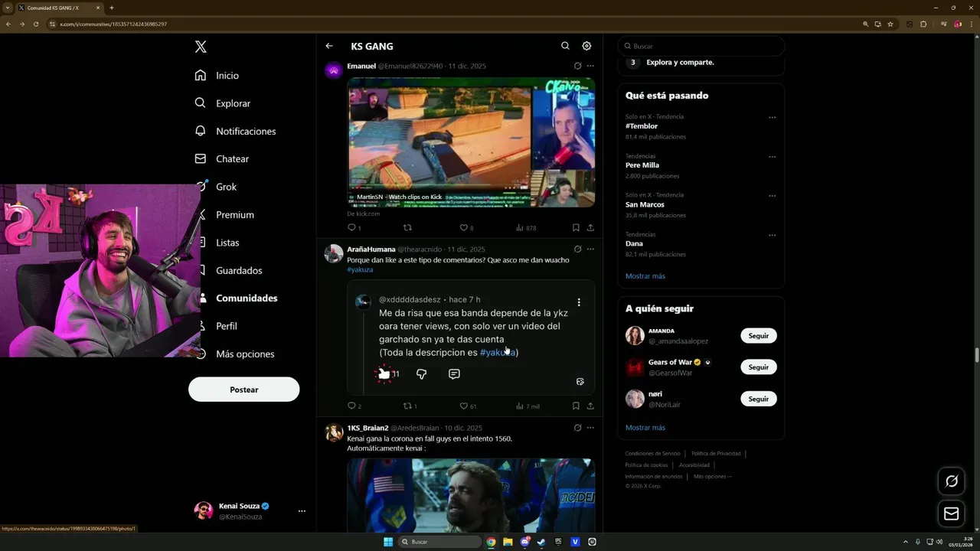Viewport: 980px width, 551px height.
Task: Open Emanuel's kick clip video thumbnail
Action: point(471,142)
